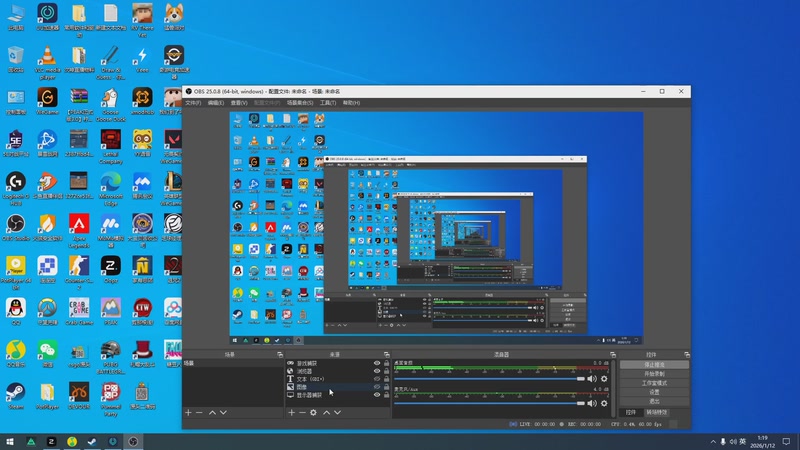The image size is (800, 450).
Task: Click the 退出 exit button in Controls
Action: tap(654, 401)
